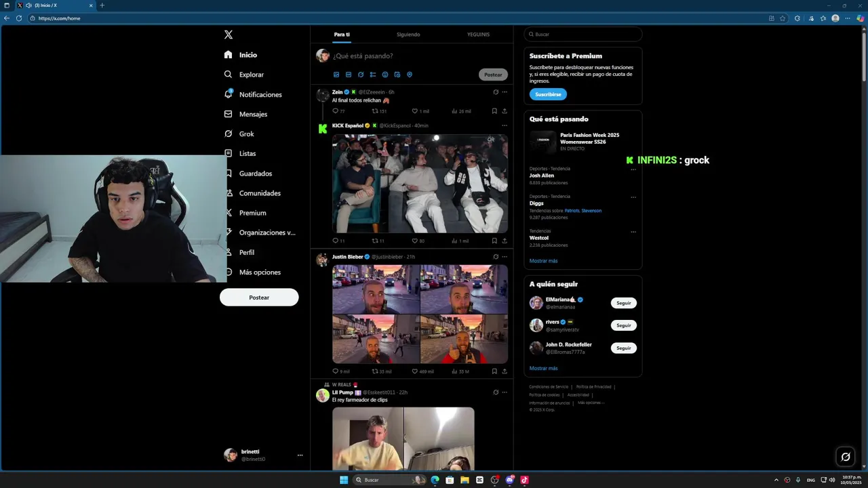Repost the KICK Español post
The image size is (868, 488).
click(x=378, y=241)
